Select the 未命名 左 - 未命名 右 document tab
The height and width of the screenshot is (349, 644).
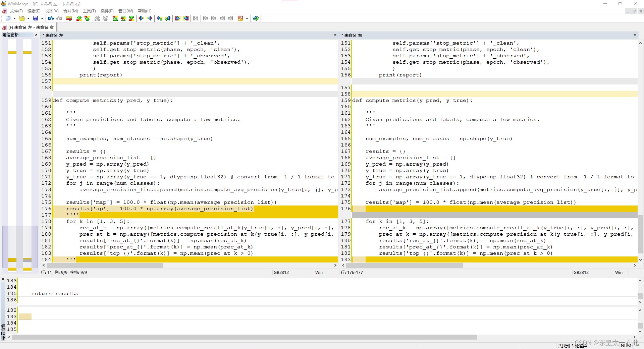(x=29, y=27)
